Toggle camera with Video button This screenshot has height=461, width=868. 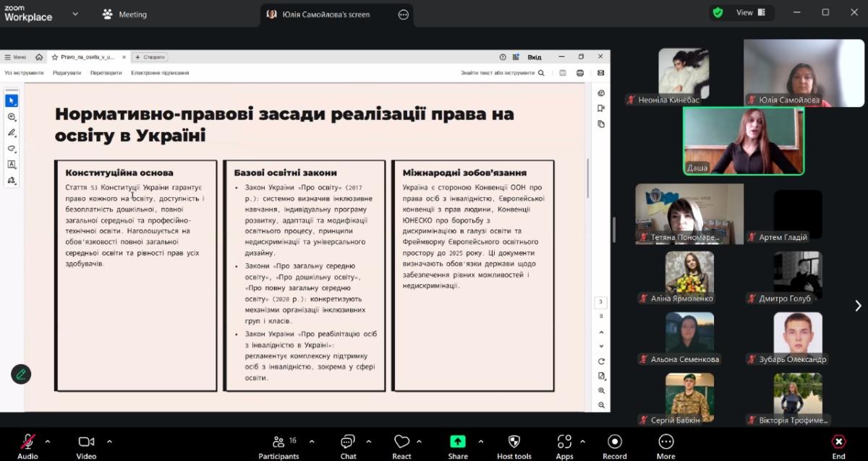click(x=86, y=442)
